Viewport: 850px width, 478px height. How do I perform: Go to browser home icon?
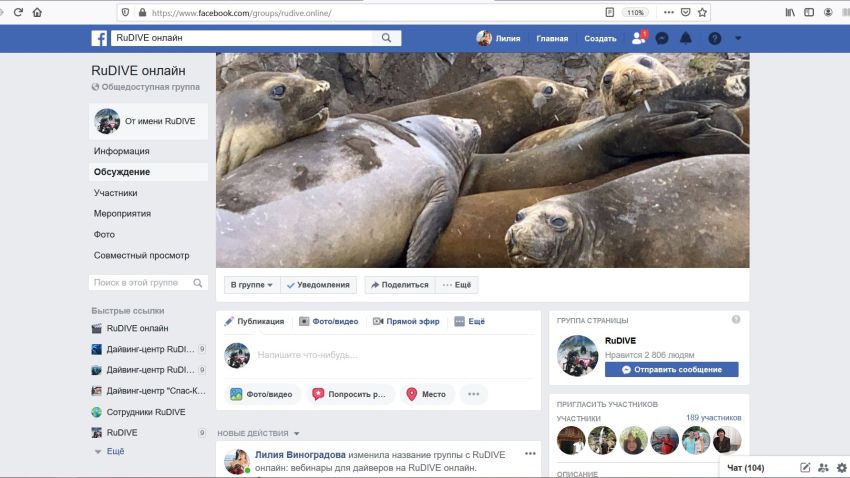[37, 12]
